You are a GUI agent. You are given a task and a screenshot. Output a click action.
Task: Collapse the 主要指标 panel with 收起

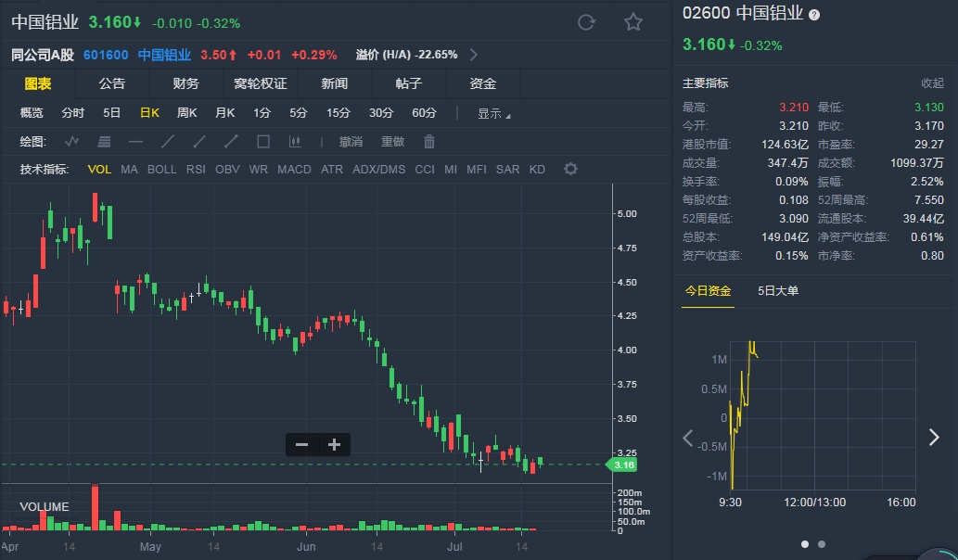932,83
